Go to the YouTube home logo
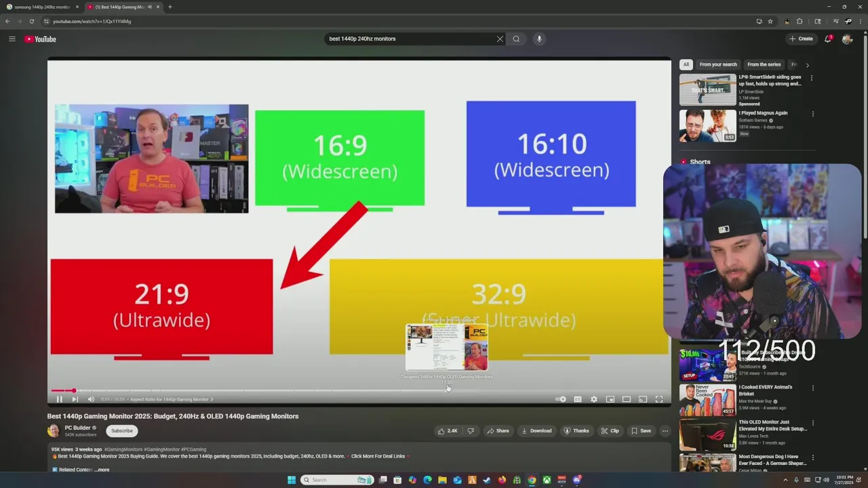 tap(40, 39)
